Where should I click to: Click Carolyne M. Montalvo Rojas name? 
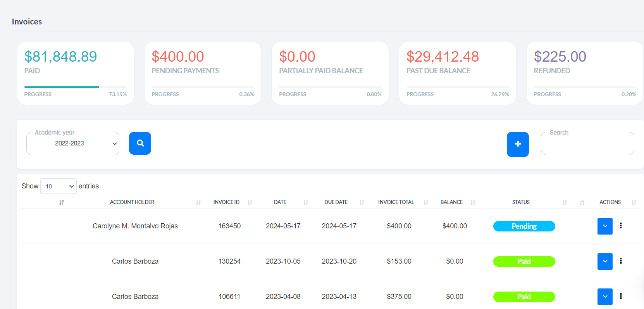pyautogui.click(x=135, y=226)
